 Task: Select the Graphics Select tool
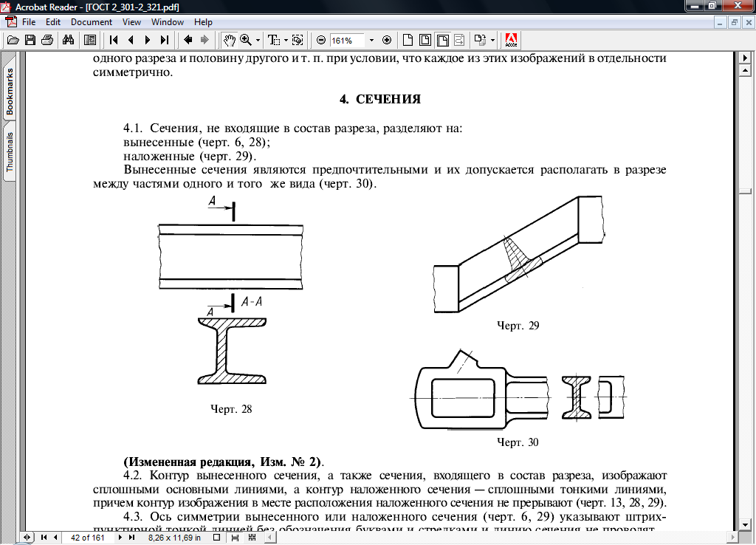click(x=298, y=40)
